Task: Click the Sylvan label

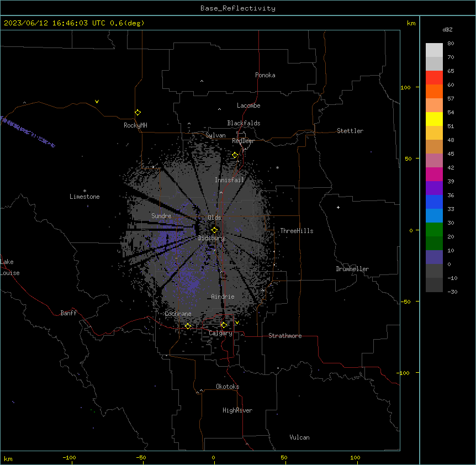Action: point(215,135)
